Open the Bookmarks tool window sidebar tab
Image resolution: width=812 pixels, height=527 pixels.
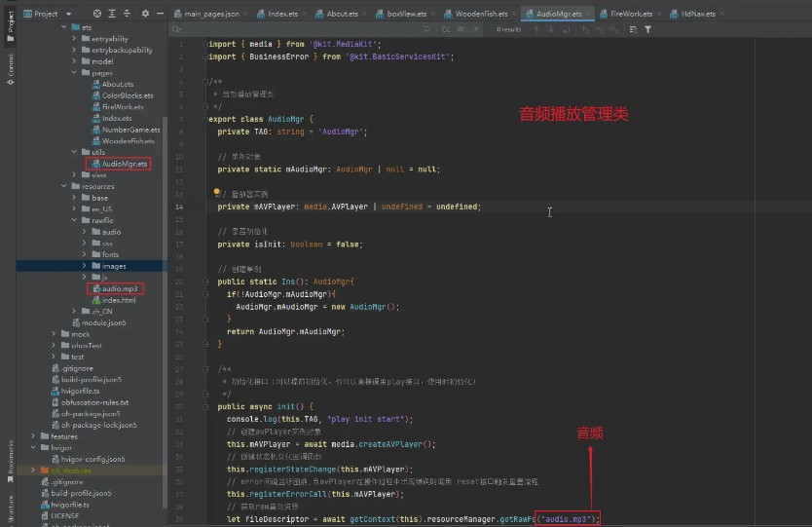coord(10,462)
